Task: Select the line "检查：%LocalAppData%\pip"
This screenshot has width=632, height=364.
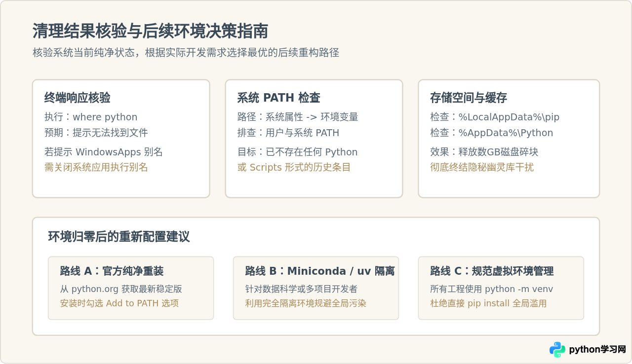Action: pos(495,117)
